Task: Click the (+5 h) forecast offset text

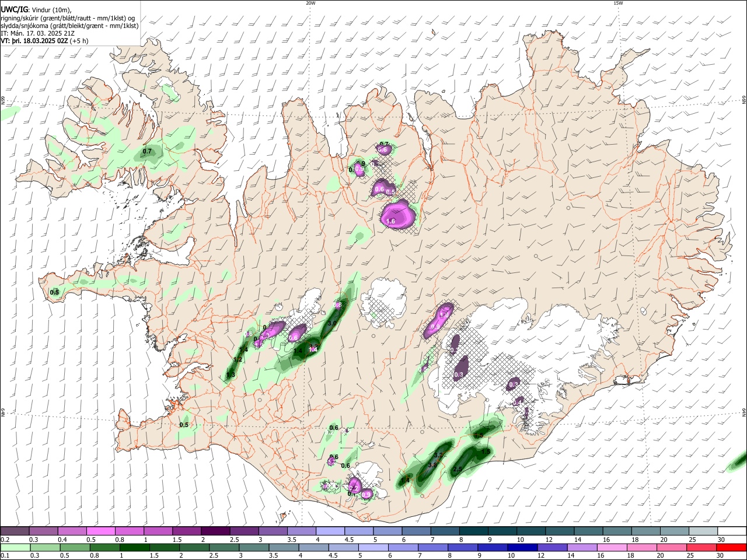Action: tap(79, 41)
